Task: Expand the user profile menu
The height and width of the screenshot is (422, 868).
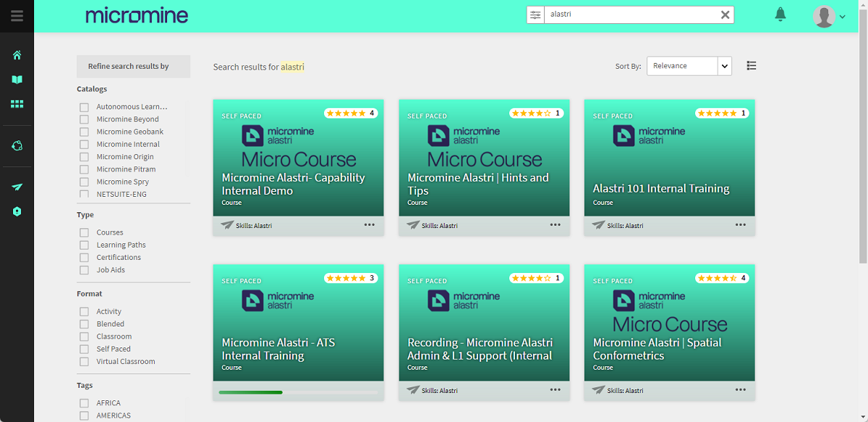Action: [829, 16]
